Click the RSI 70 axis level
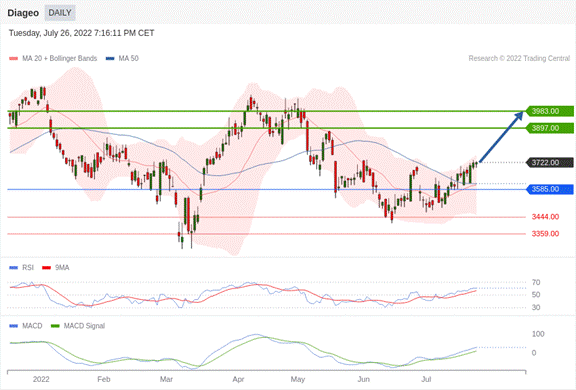Viewport: 576px width, 390px height. point(536,282)
